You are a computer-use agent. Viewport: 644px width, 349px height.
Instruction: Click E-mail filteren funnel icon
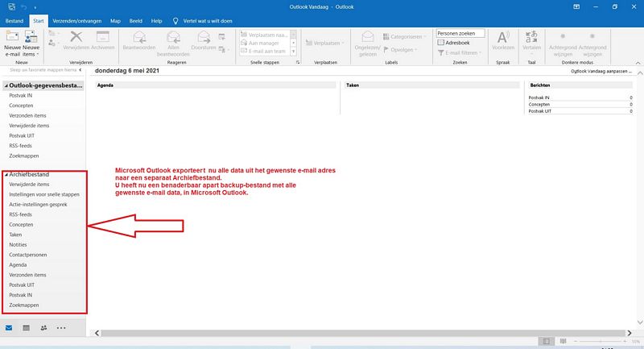pos(440,53)
